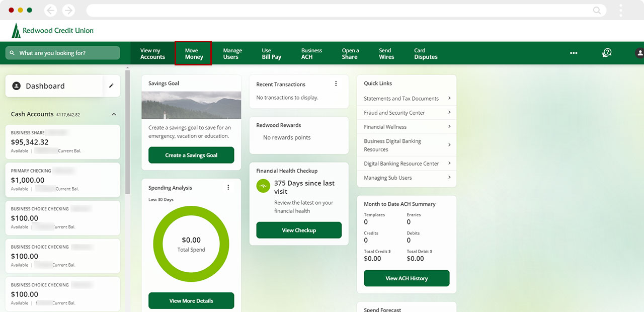Image resolution: width=644 pixels, height=312 pixels.
Task: Click the browser address bar
Action: pyautogui.click(x=346, y=10)
